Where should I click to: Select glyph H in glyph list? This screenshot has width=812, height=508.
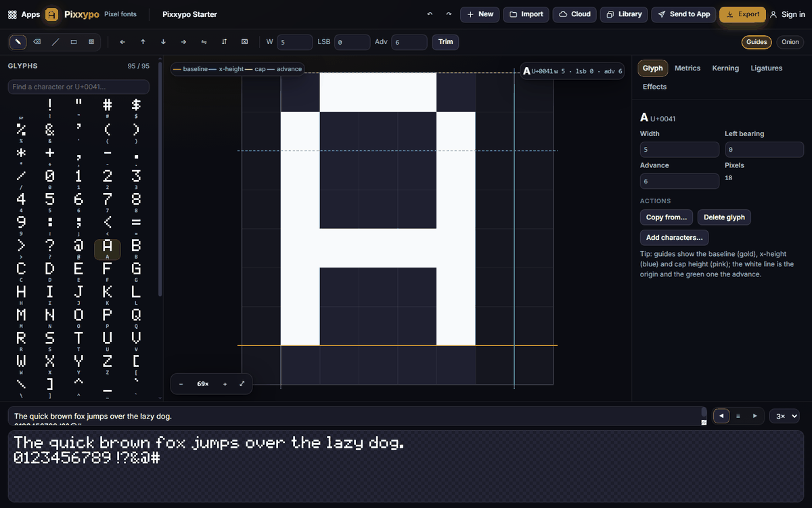coord(21,295)
